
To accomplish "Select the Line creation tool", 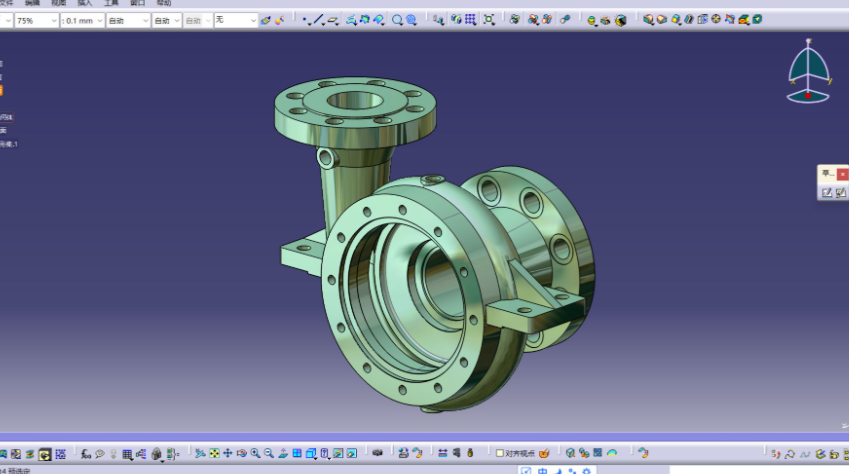I will pyautogui.click(x=318, y=20).
